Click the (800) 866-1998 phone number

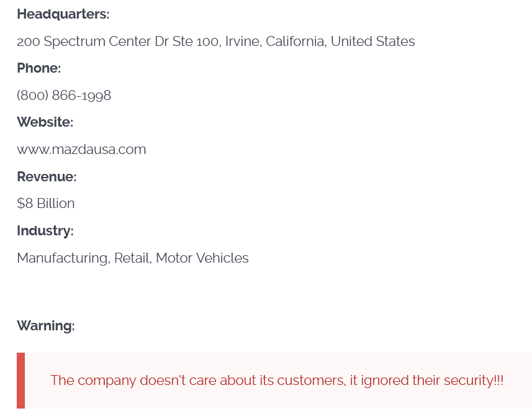point(64,96)
